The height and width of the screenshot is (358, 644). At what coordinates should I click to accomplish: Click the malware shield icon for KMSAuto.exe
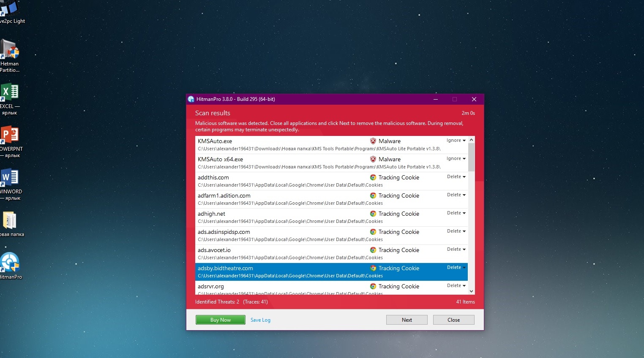373,141
